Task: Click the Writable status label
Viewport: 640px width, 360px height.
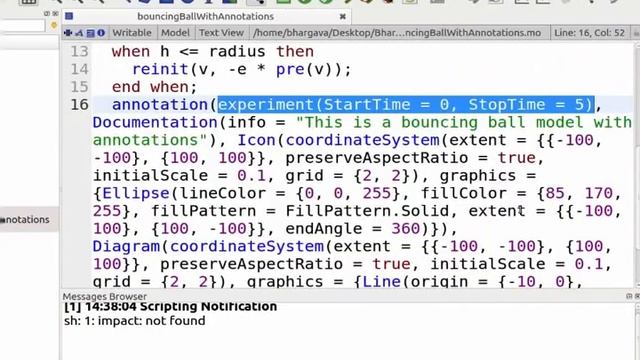Action: point(131,33)
